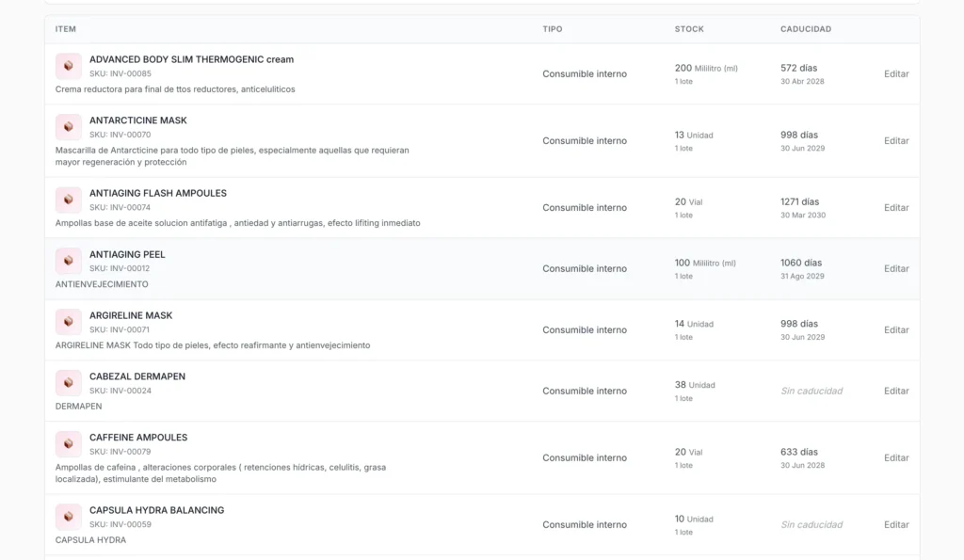
Task: Click SKU: INV-00070 text
Action: pyautogui.click(x=120, y=135)
